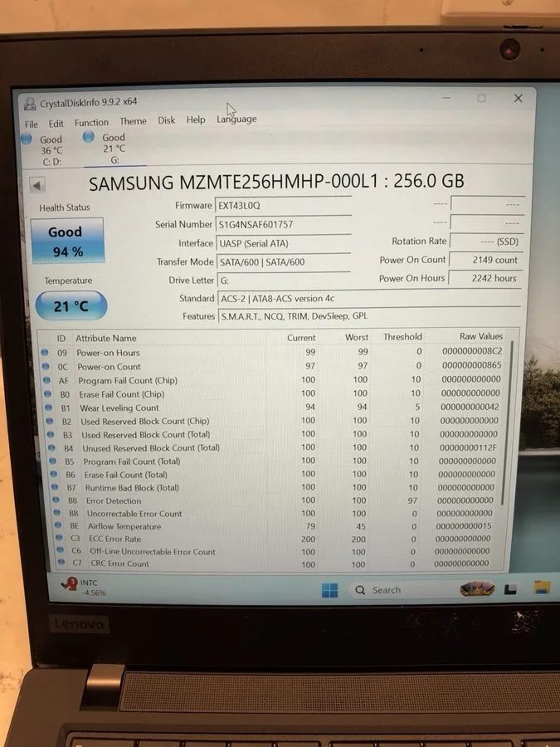
Task: Open the Theme menu
Action: (133, 121)
